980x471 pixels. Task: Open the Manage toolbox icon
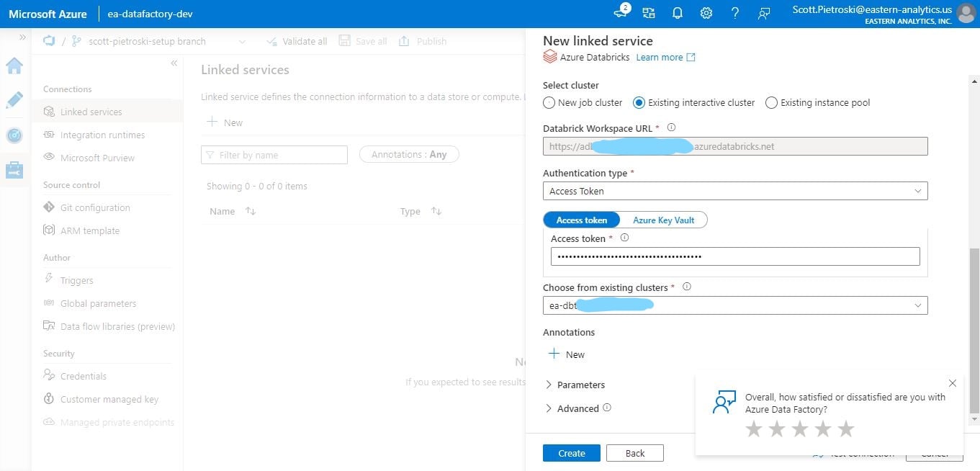coord(14,170)
